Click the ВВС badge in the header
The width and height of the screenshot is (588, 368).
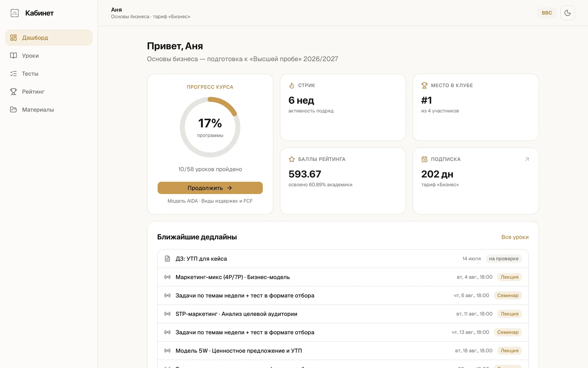547,13
